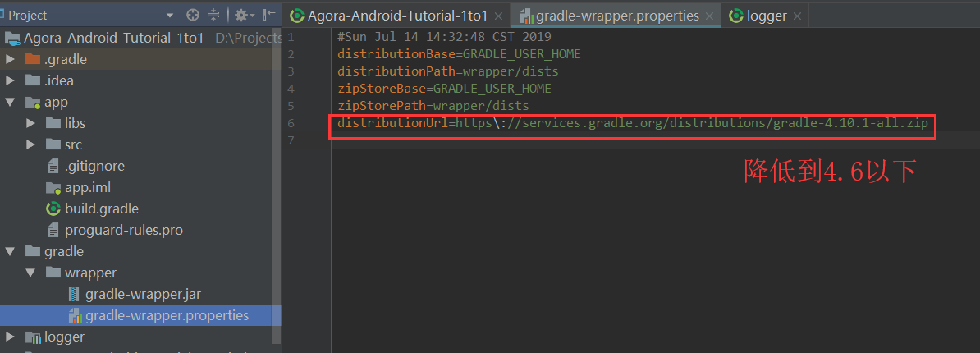The image size is (980, 353).
Task: Close the Agora-Android-Tutorial-1to1 editor tab
Action: click(x=498, y=16)
